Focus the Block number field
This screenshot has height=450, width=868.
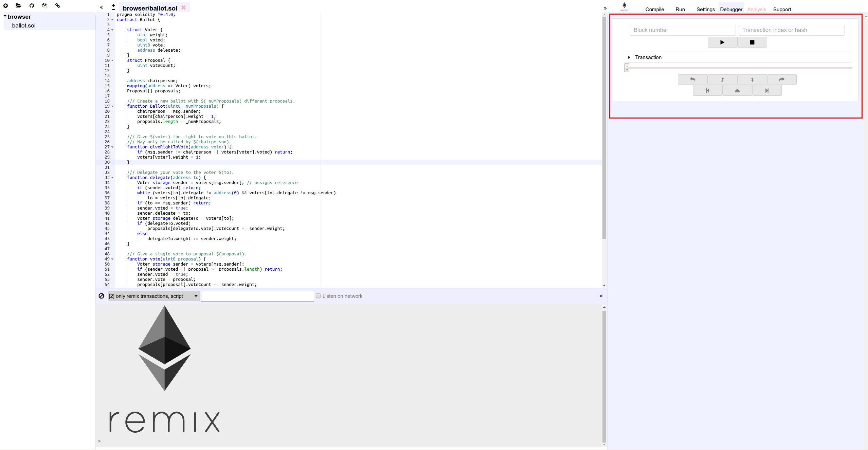click(x=683, y=30)
